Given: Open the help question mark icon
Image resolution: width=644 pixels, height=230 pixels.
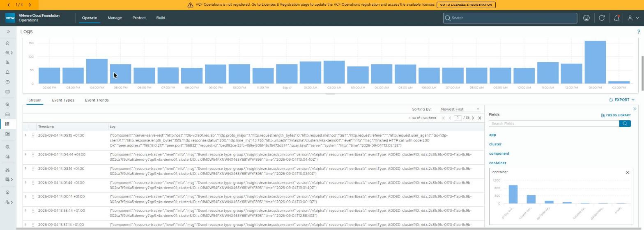Looking at the screenshot, I should coord(638,32).
